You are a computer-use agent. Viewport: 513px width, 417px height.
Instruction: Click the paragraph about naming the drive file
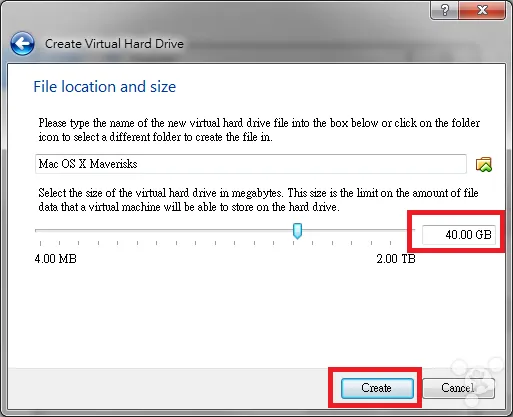pyautogui.click(x=259, y=130)
